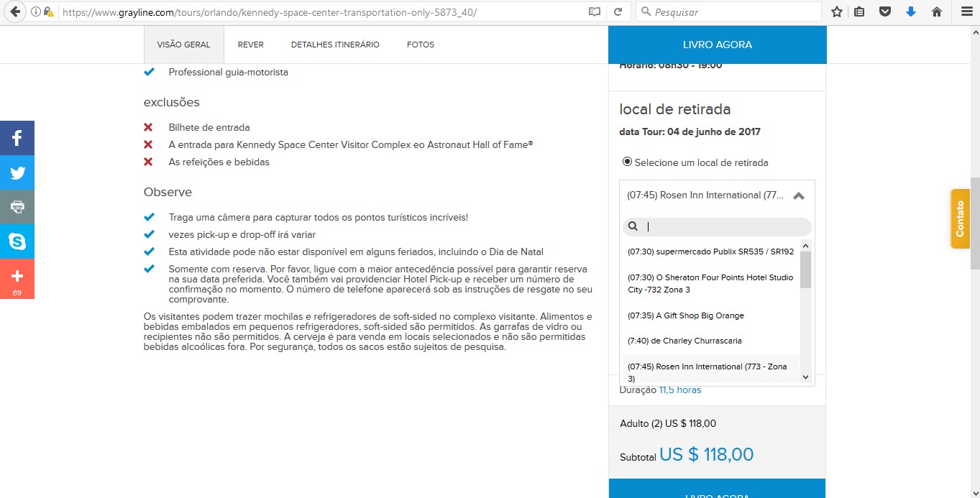The image size is (980, 498).
Task: Go to browser home page icon
Action: coord(936,12)
